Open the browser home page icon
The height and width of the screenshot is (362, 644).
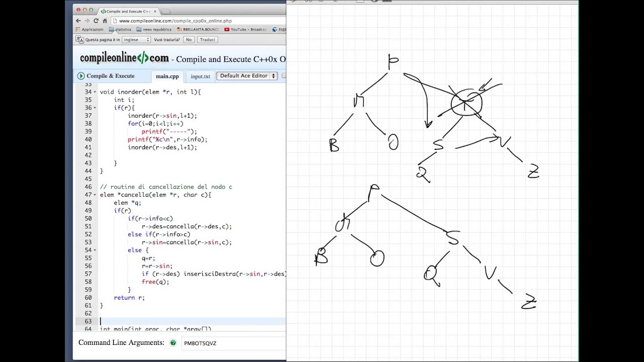click(x=105, y=21)
